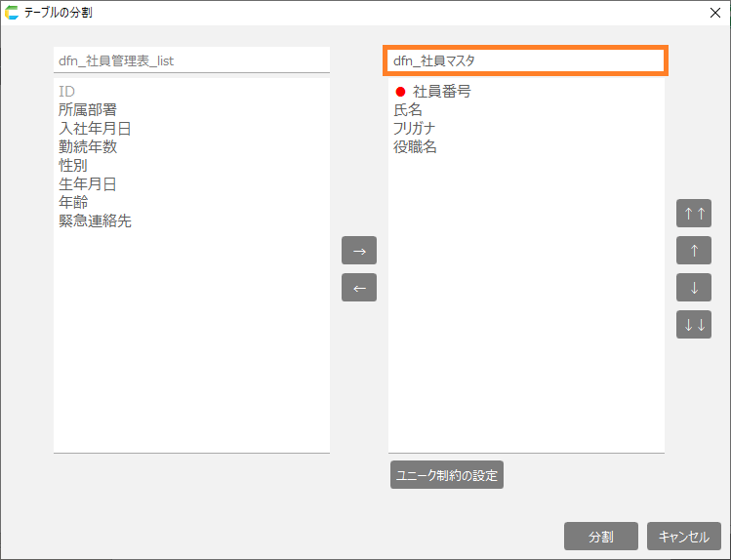Close the テーブルの分割 dialog
Viewport: 731px width, 560px height.
[x=714, y=13]
